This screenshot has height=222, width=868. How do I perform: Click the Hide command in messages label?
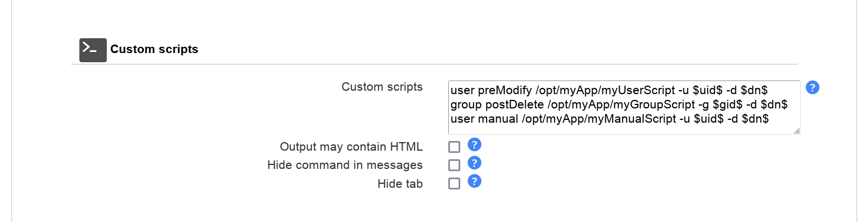(x=345, y=165)
